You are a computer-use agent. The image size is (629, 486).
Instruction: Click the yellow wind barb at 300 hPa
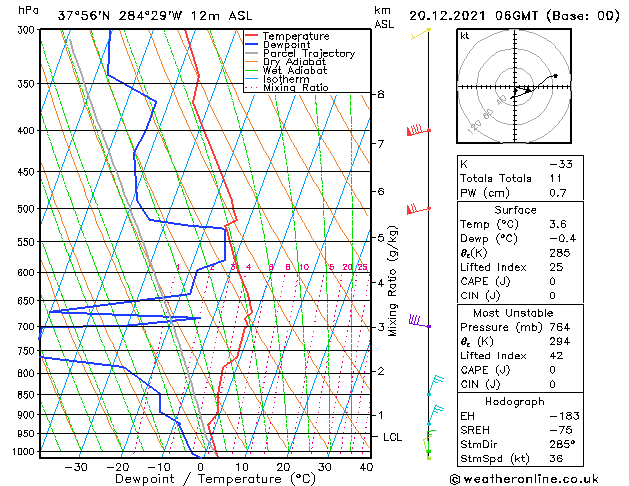(421, 34)
